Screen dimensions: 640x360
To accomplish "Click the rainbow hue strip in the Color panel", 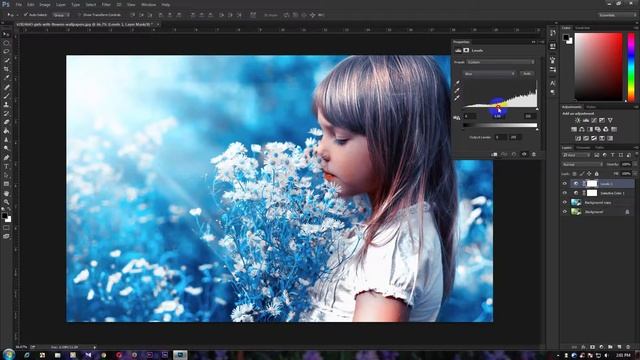I will [631, 67].
